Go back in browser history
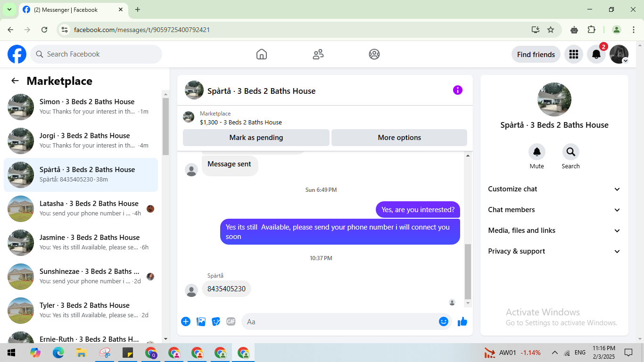 [x=10, y=30]
